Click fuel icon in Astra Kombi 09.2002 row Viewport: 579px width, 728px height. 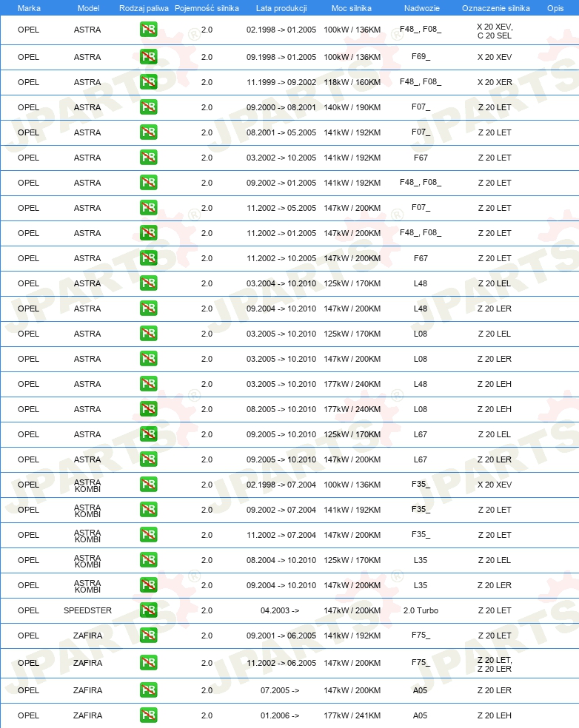point(149,509)
